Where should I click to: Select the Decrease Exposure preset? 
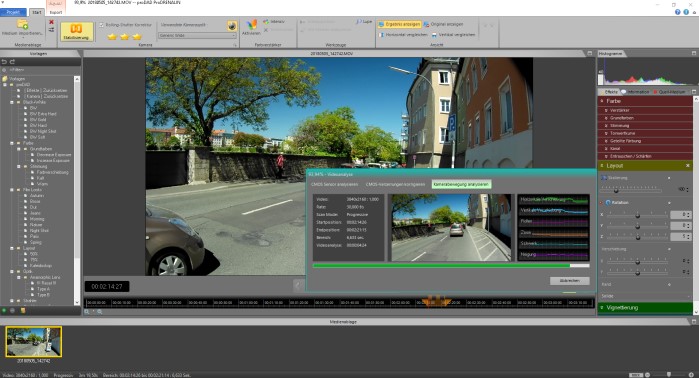[53, 155]
